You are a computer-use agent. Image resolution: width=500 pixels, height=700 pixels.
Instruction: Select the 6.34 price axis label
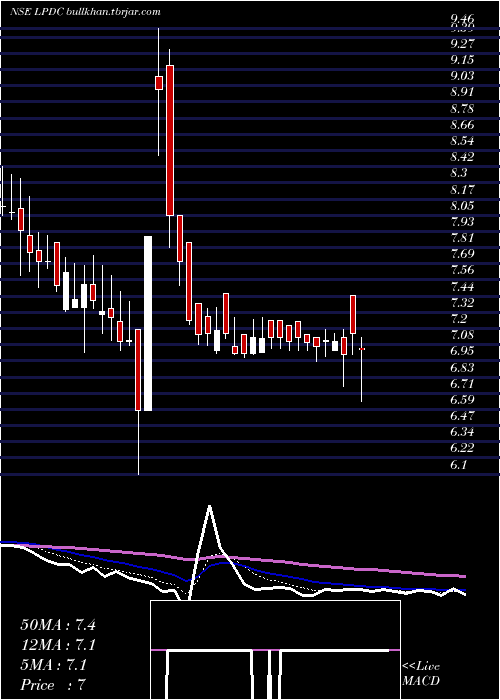pyautogui.click(x=462, y=432)
